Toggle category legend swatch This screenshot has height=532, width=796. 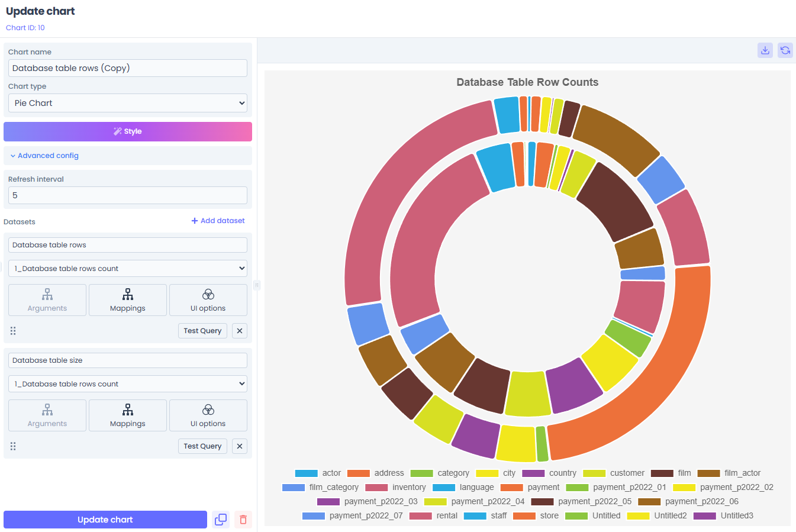click(x=421, y=473)
